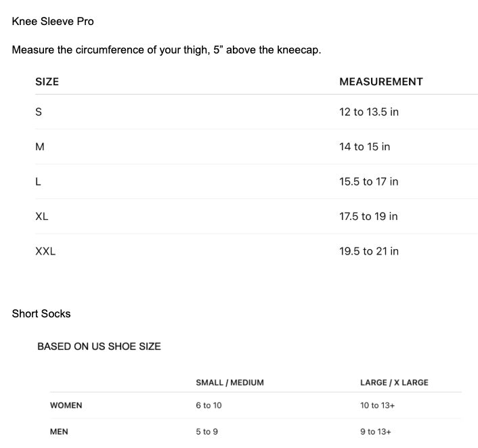
Task: Click the MEN row label
Action: pos(59,432)
